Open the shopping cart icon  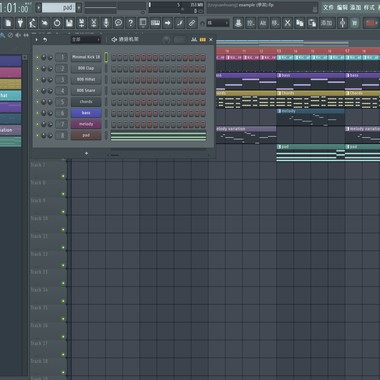(x=355, y=23)
